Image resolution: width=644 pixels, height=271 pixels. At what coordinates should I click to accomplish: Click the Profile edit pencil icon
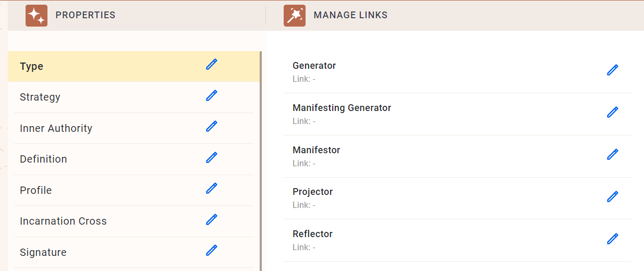(x=211, y=188)
